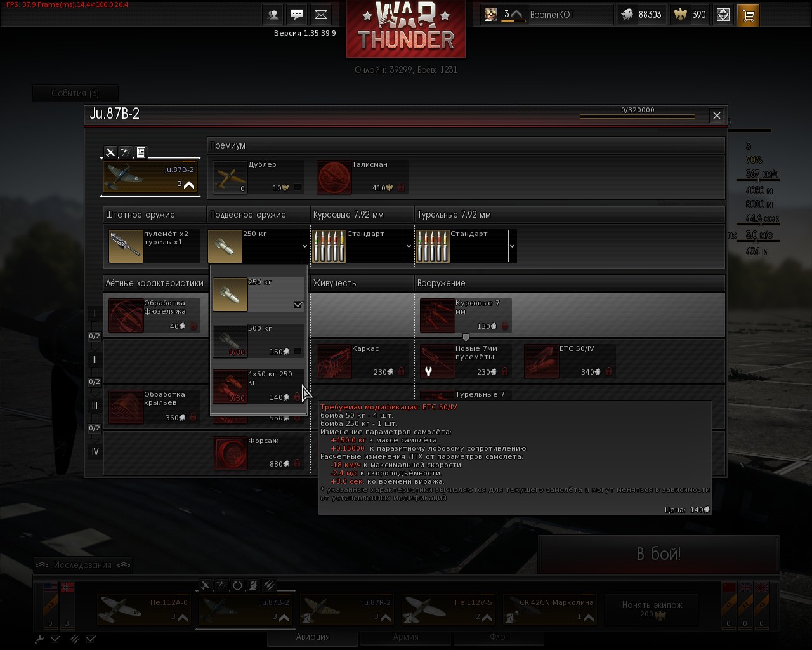Click the wrench auto-repair icon bottom left
812x650 pixels.
39,639
